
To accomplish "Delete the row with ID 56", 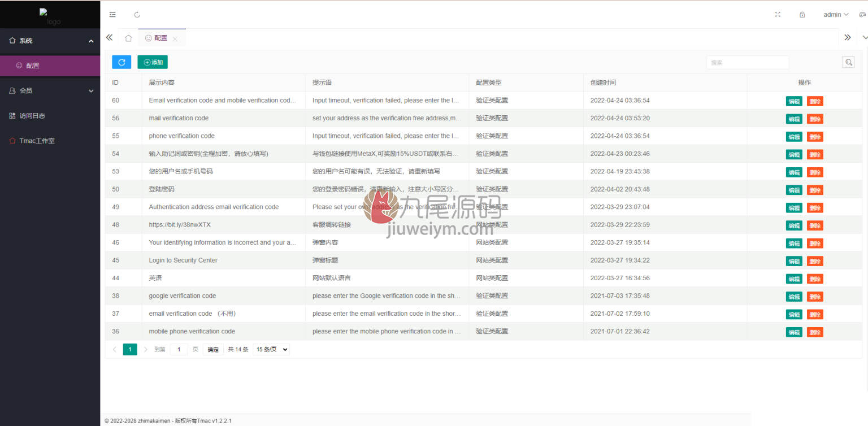I will (815, 119).
